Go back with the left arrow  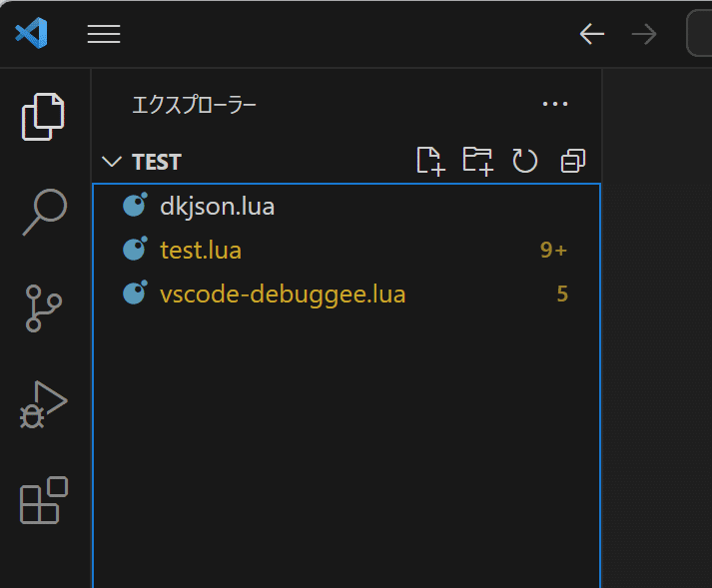click(591, 34)
